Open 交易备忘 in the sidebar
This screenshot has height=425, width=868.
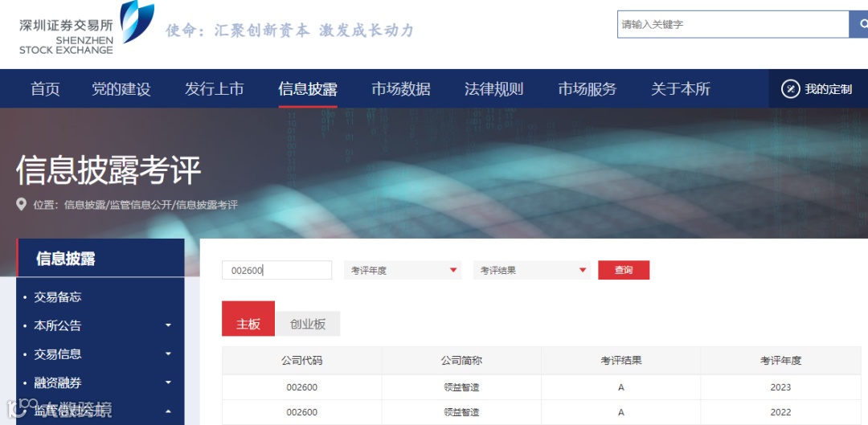click(58, 297)
